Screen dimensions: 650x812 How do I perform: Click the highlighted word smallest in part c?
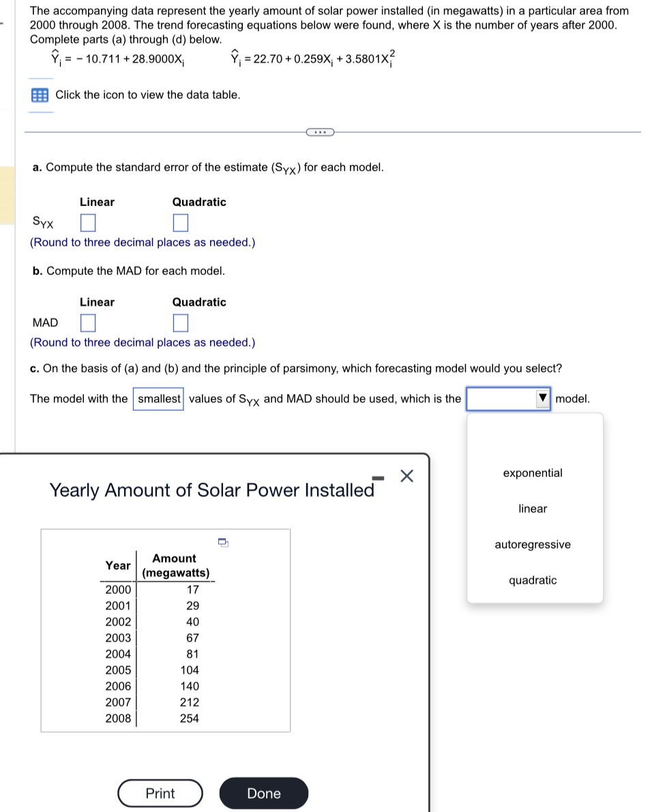(160, 398)
